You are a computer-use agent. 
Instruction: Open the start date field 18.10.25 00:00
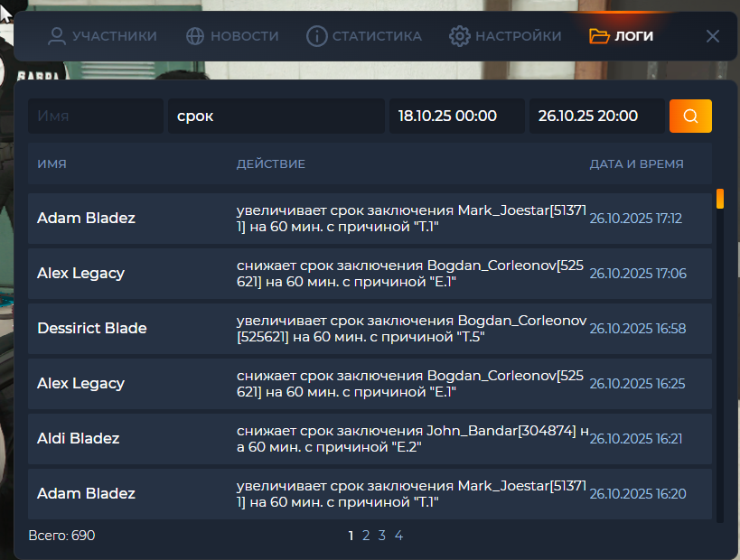click(456, 116)
